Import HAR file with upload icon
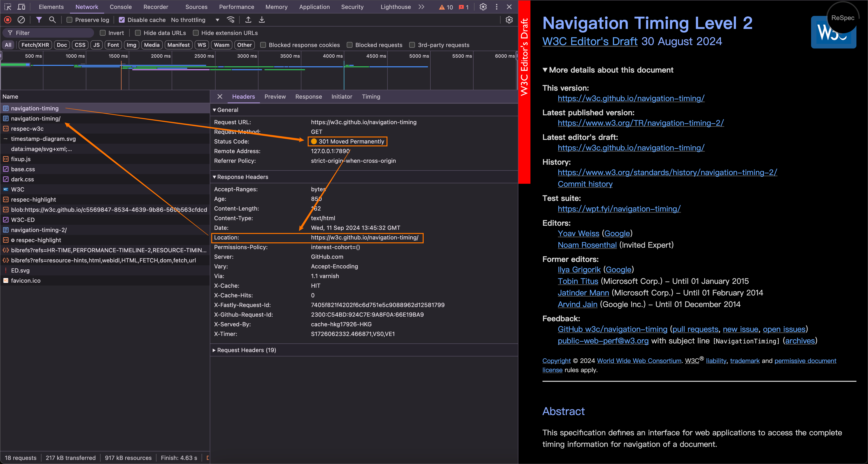This screenshot has width=868, height=464. click(248, 20)
